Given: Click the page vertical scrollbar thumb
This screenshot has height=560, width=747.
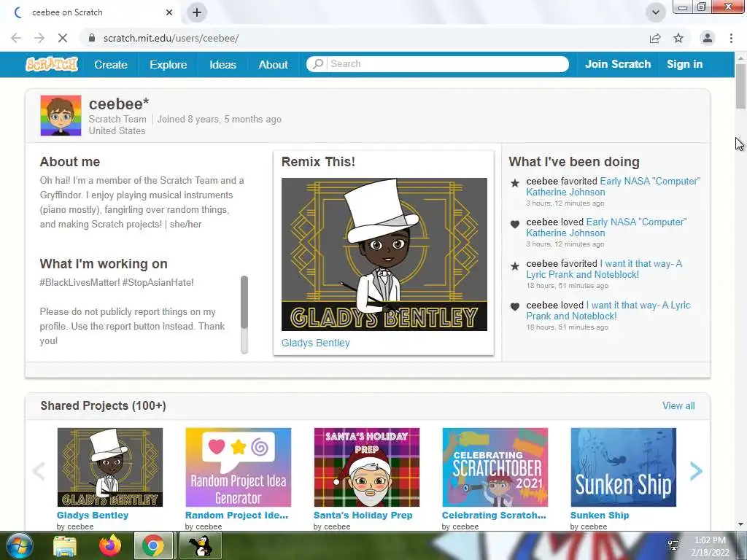Looking at the screenshot, I should 740,86.
